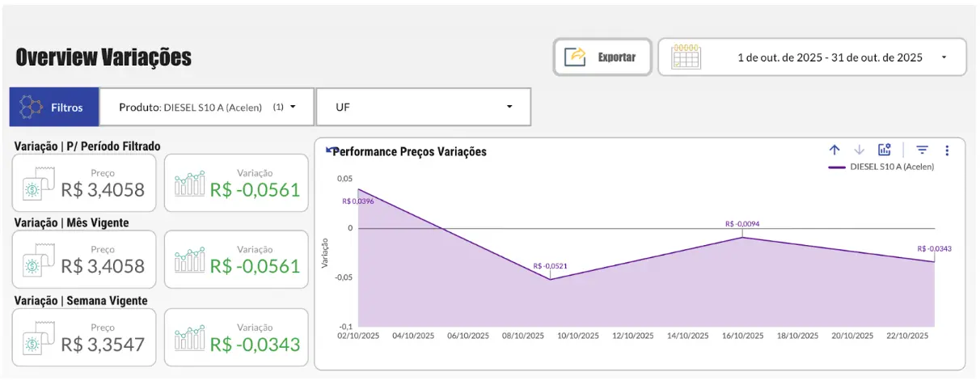Click the calendar icon in date range box

pos(686,57)
